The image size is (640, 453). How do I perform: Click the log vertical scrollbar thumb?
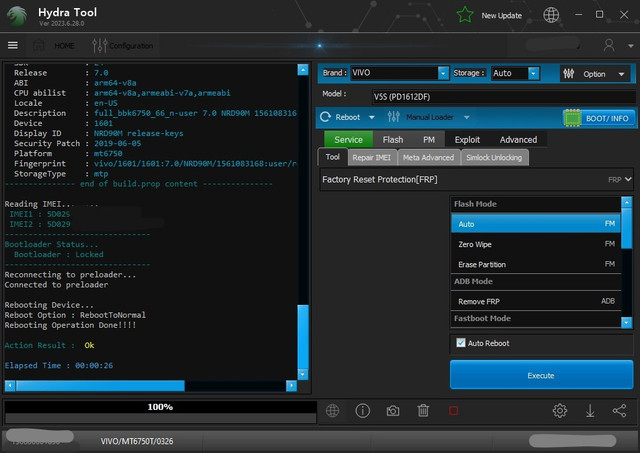(x=302, y=336)
